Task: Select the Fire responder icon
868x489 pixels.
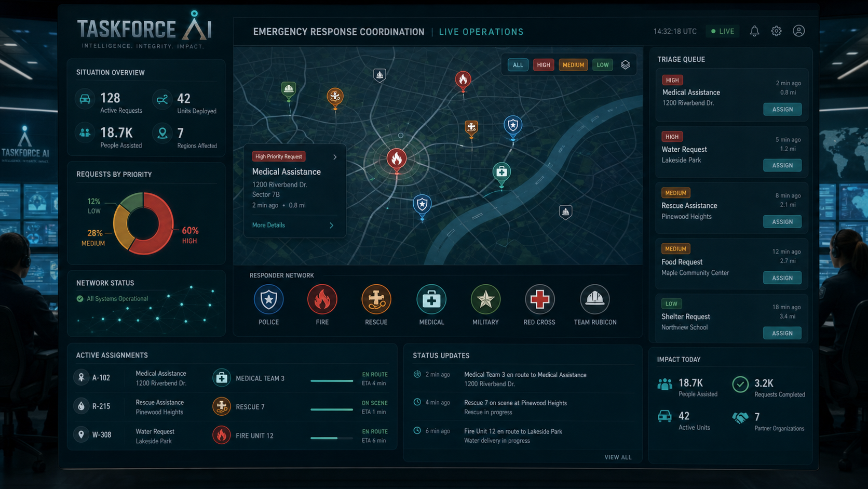Action: click(x=322, y=299)
